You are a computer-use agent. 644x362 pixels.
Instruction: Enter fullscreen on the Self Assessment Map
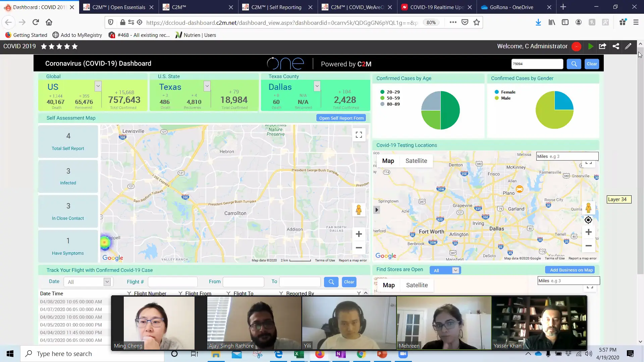[359, 134]
